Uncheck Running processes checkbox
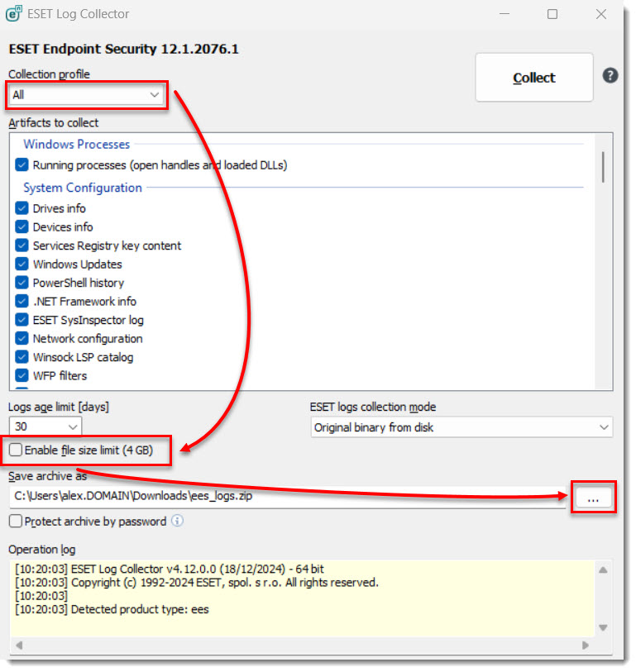Screen dimensions: 636x672 tap(22, 166)
